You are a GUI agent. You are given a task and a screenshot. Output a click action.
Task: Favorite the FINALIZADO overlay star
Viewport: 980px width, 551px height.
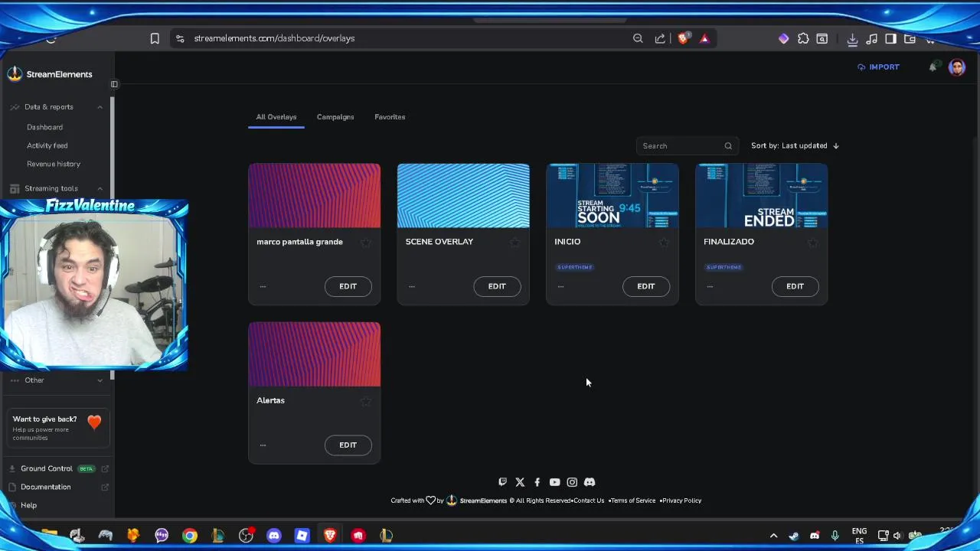(x=812, y=243)
